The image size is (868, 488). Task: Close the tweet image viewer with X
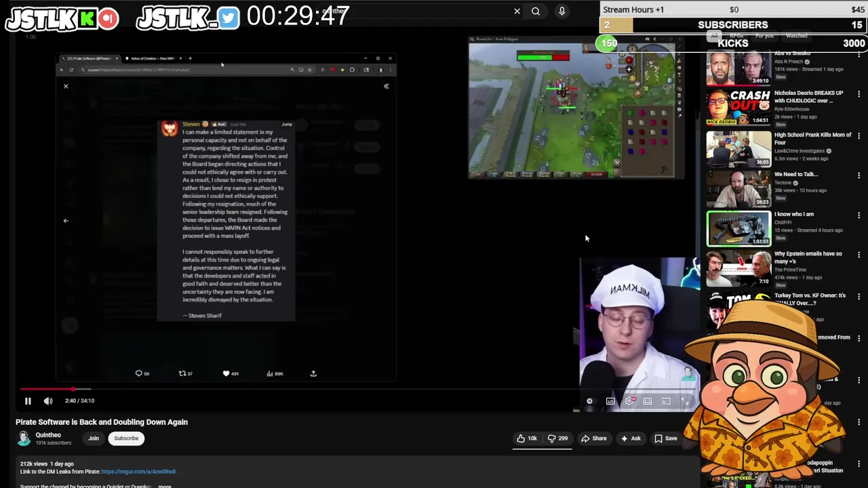pyautogui.click(x=66, y=86)
